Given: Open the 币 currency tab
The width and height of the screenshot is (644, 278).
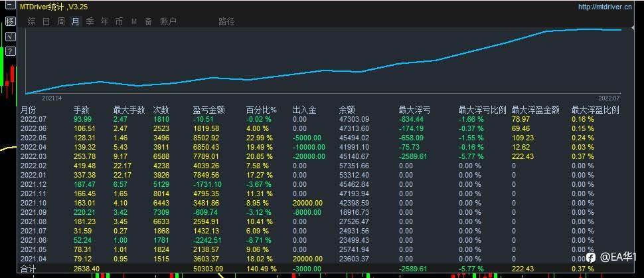Looking at the screenshot, I should (x=119, y=22).
